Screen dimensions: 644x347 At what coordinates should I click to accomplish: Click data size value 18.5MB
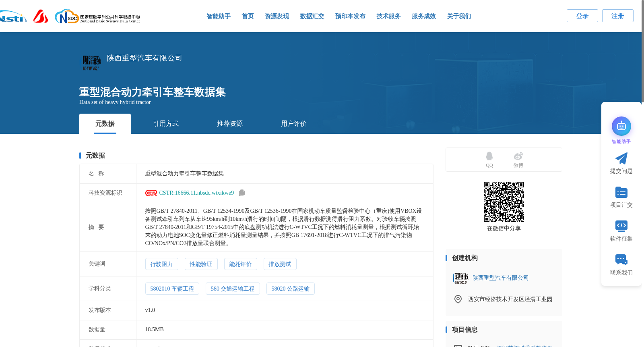154,330
